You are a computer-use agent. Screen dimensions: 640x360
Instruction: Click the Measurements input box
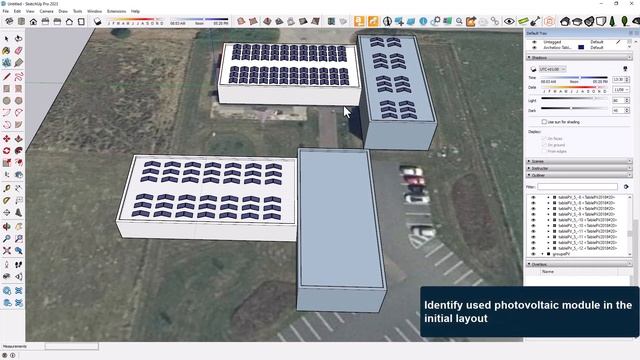pyautogui.click(x=72, y=347)
